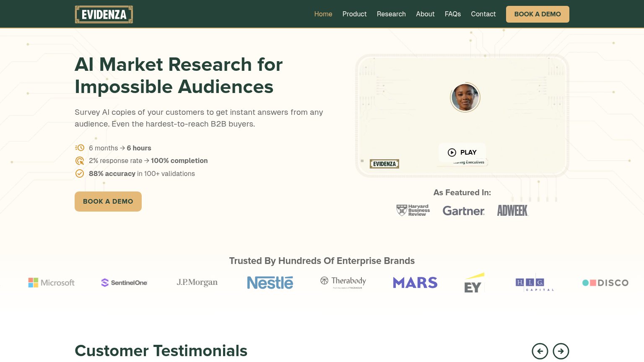The width and height of the screenshot is (644, 362).
Task: Click the Nestlé brand logo
Action: 270,283
